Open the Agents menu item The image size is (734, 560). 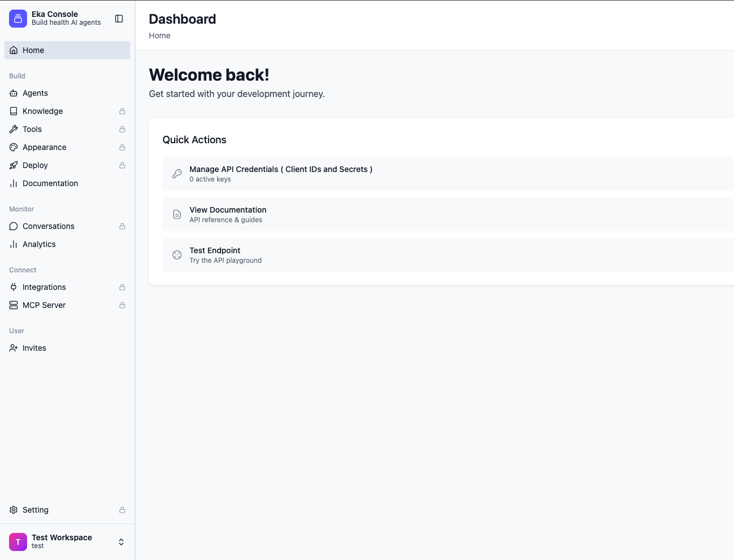coord(68,93)
